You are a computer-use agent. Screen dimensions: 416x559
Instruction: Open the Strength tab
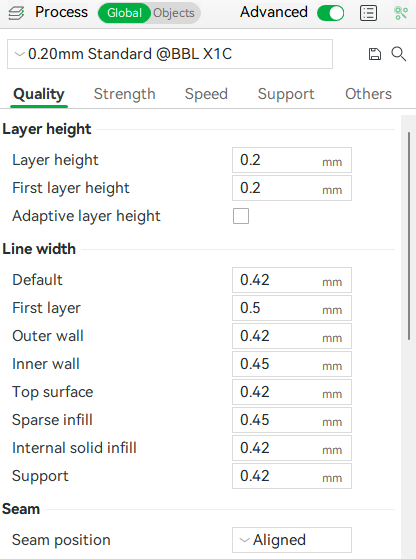(124, 94)
